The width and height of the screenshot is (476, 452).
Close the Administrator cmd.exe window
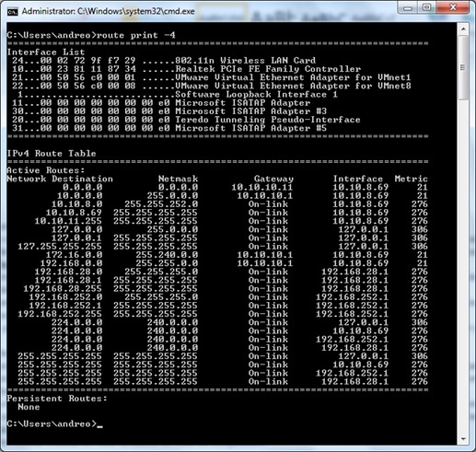[453, 7]
